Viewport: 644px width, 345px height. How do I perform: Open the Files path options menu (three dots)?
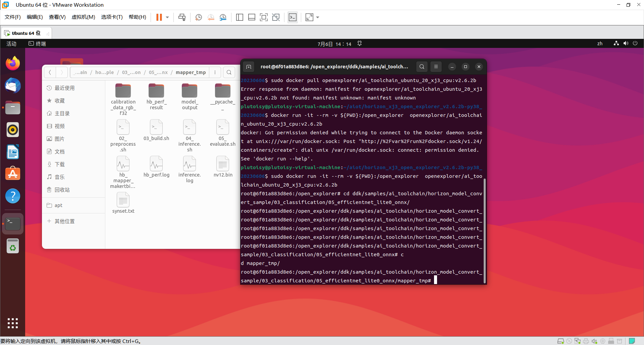point(215,72)
